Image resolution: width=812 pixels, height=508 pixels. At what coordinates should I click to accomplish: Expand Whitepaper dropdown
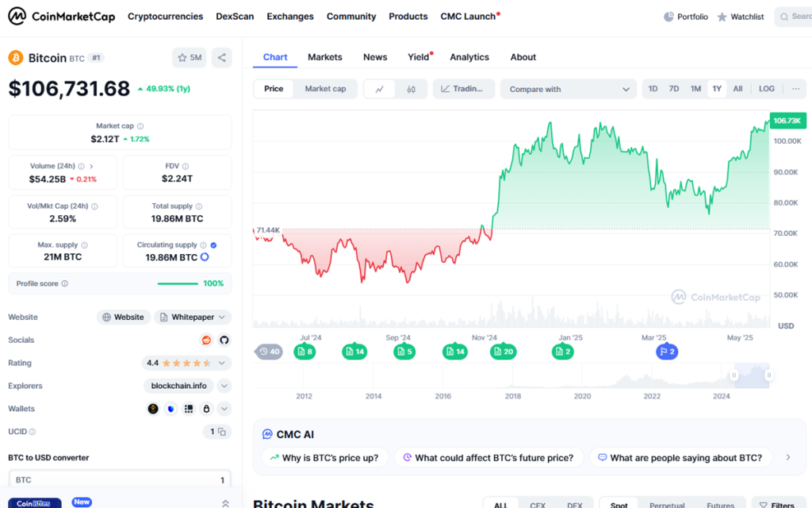[x=193, y=317]
